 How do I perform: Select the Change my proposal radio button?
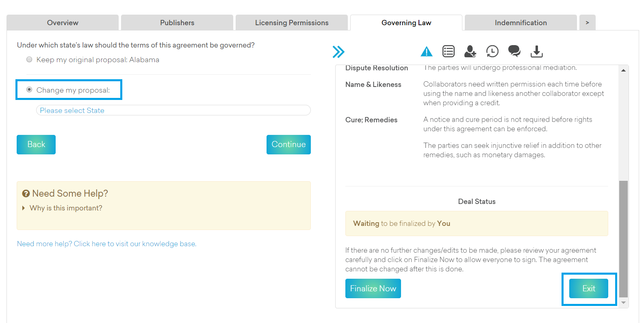pos(29,90)
